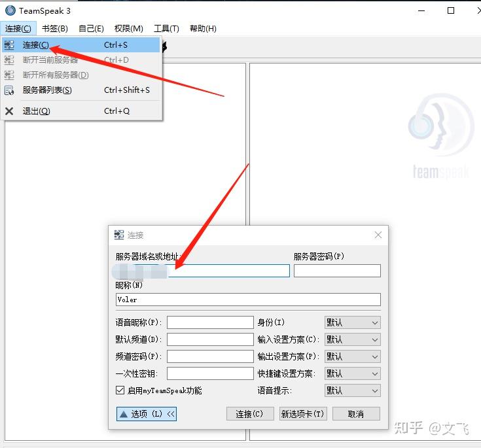Viewport: 481px width, 448px height.
Task: Click the 默认频道(D) text field
Action: pyautogui.click(x=210, y=339)
